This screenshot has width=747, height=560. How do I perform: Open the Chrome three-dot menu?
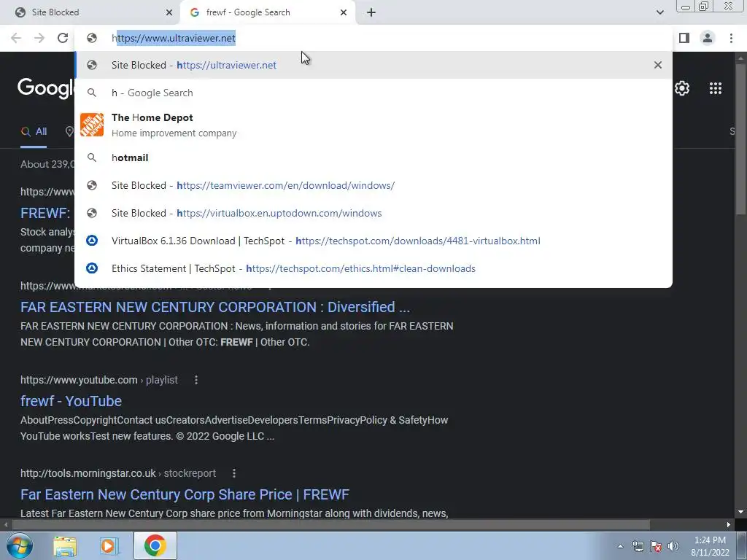click(x=731, y=38)
